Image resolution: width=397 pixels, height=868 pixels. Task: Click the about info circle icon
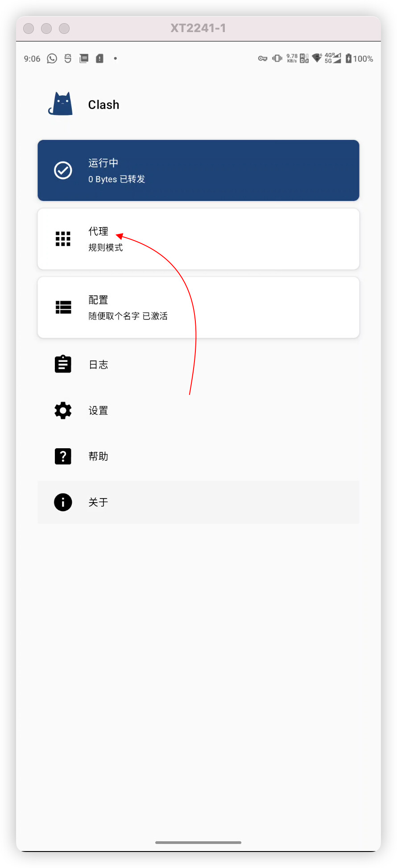63,502
